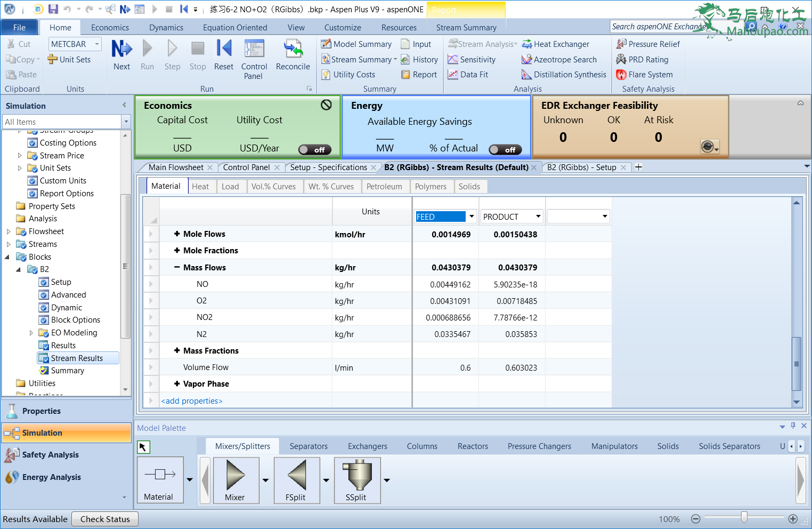Open Pressure Relief analysis
This screenshot has height=529, width=812.
click(x=648, y=44)
